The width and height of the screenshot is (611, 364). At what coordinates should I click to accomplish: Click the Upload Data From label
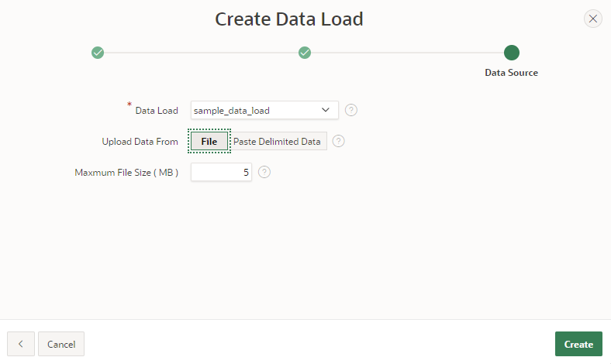(x=140, y=142)
